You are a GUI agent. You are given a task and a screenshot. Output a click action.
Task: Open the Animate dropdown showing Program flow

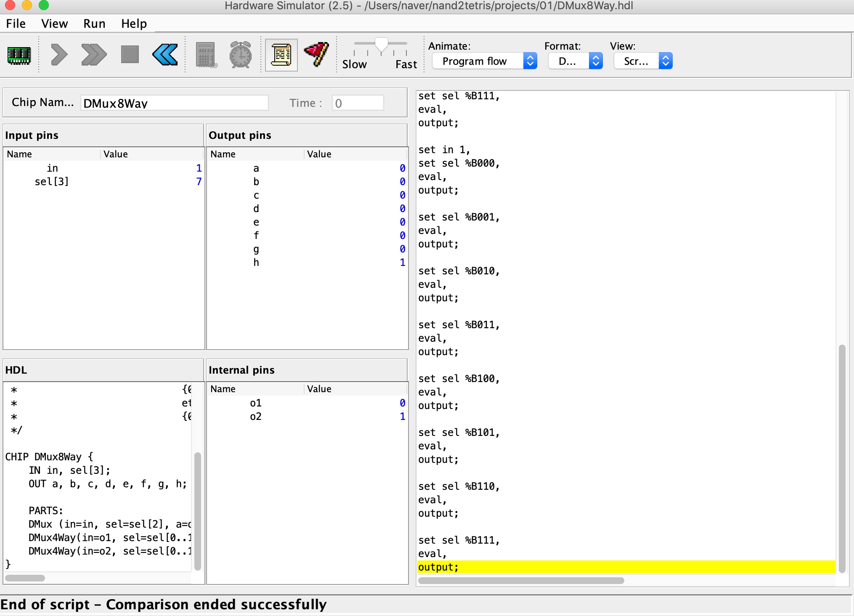(x=485, y=61)
